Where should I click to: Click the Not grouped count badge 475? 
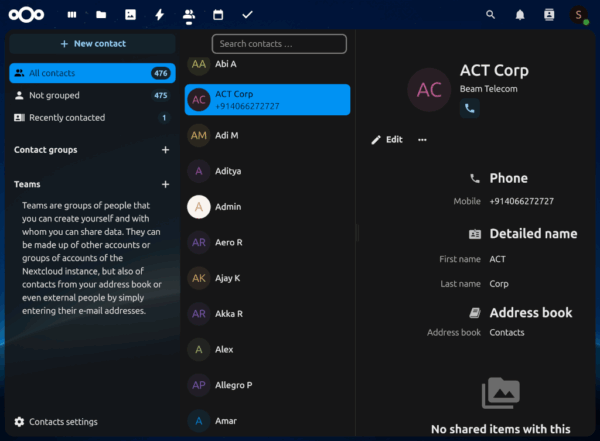(x=161, y=95)
